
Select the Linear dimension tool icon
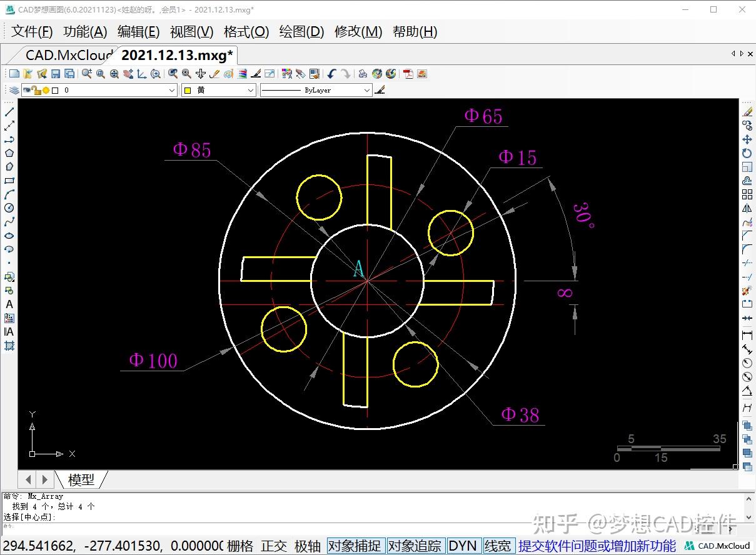pyautogui.click(x=747, y=336)
